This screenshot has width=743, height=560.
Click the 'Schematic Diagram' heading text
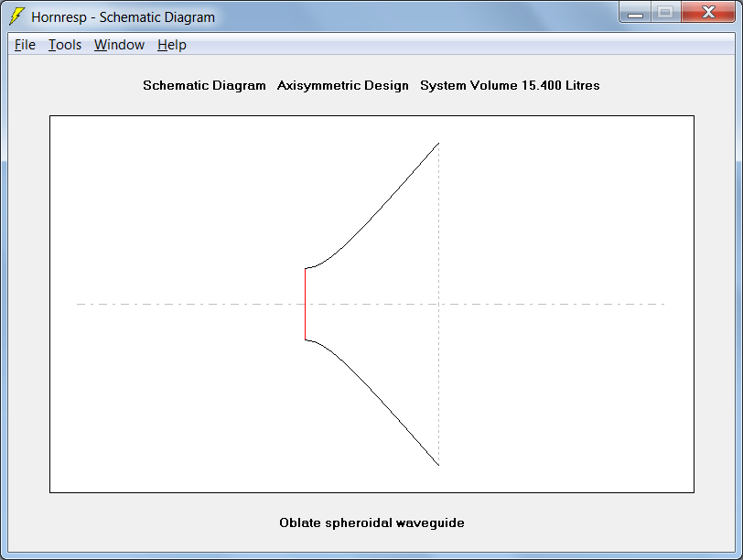click(x=204, y=86)
